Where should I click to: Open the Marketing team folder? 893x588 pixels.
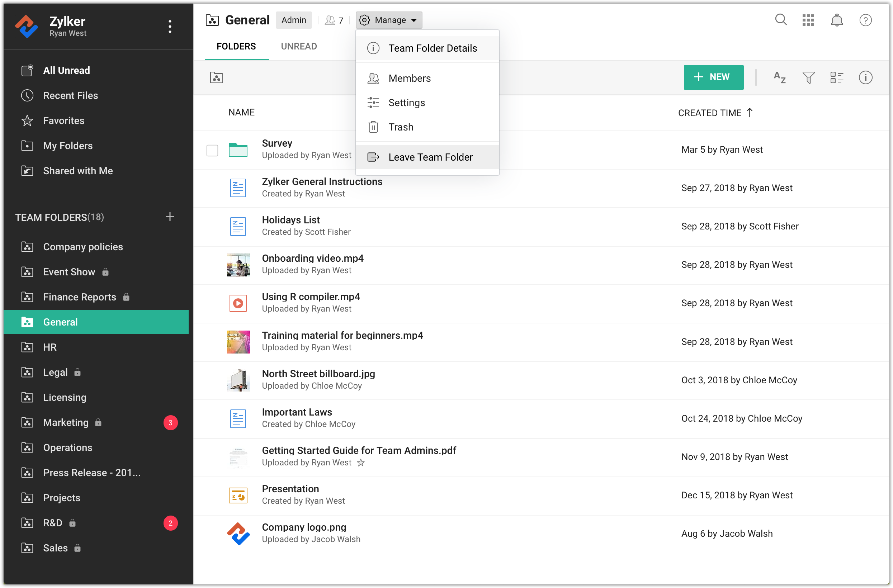66,423
